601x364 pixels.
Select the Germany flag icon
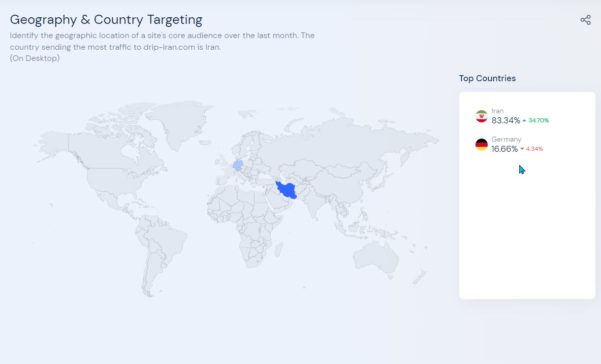click(482, 145)
